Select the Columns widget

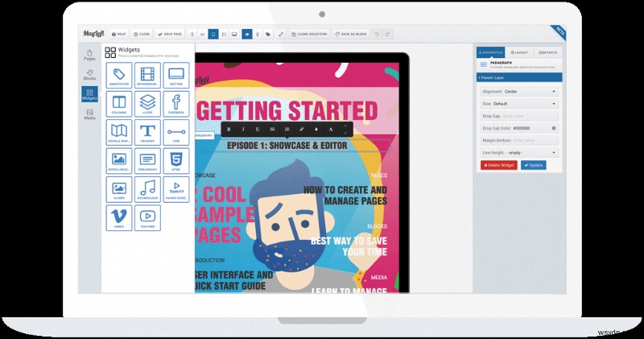(x=119, y=104)
